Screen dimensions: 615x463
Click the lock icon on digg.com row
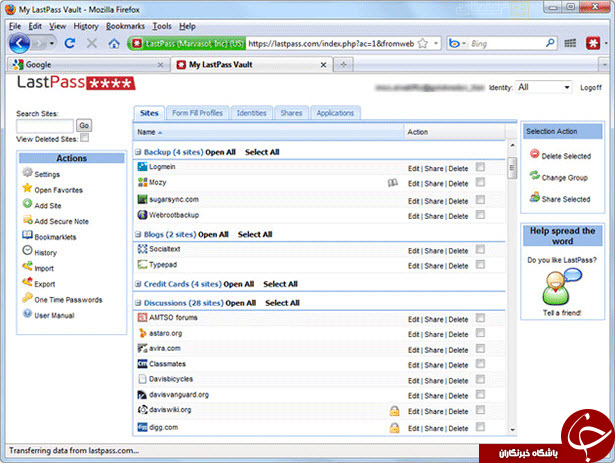tap(394, 428)
